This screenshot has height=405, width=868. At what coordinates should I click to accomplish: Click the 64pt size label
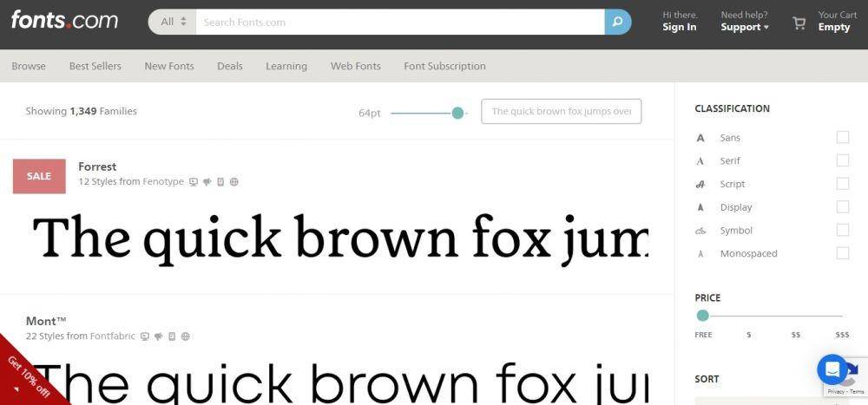coord(370,114)
